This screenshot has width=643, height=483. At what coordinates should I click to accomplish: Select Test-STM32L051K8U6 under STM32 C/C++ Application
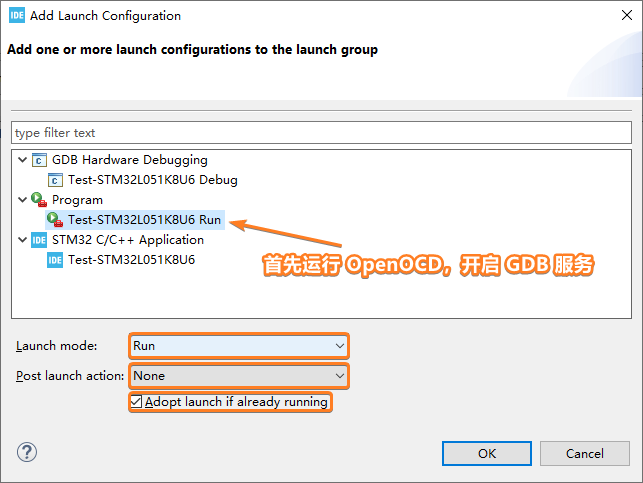click(131, 260)
